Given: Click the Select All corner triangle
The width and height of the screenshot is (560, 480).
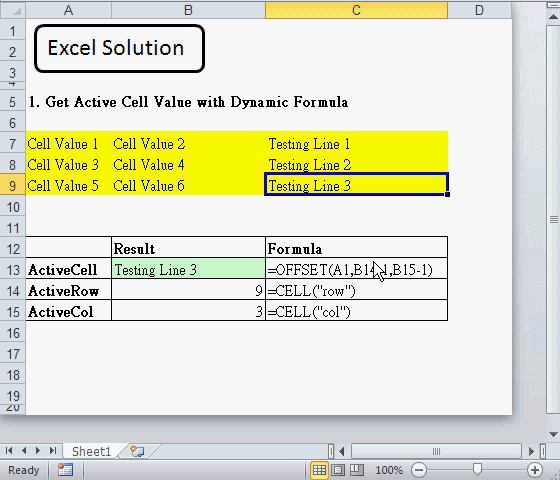Looking at the screenshot, I should [x=16, y=11].
